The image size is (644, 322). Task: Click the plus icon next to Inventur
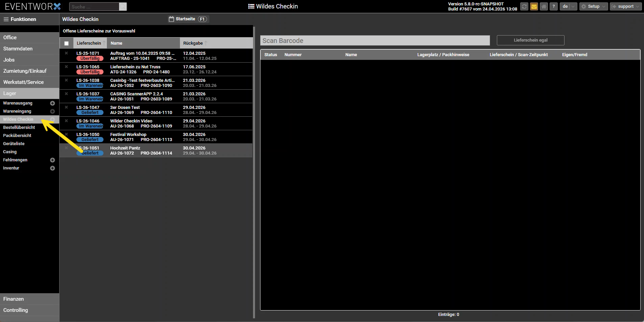point(52,168)
